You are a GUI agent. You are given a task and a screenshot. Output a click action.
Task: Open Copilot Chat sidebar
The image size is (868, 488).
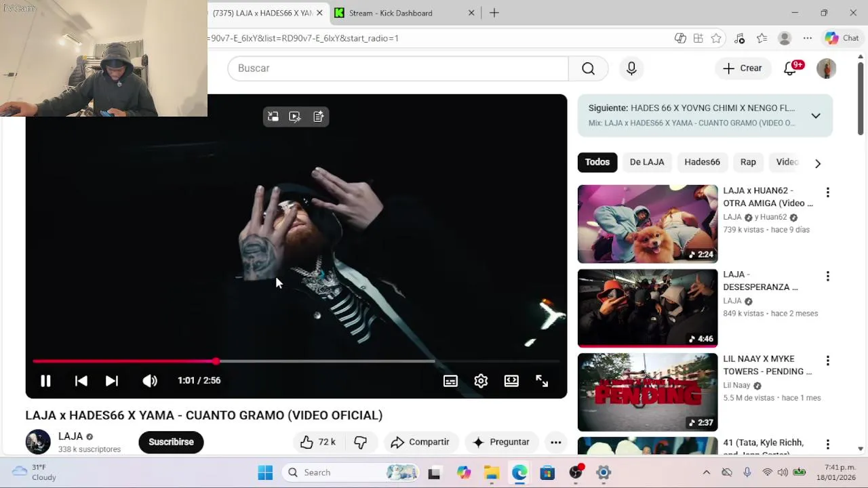point(842,38)
